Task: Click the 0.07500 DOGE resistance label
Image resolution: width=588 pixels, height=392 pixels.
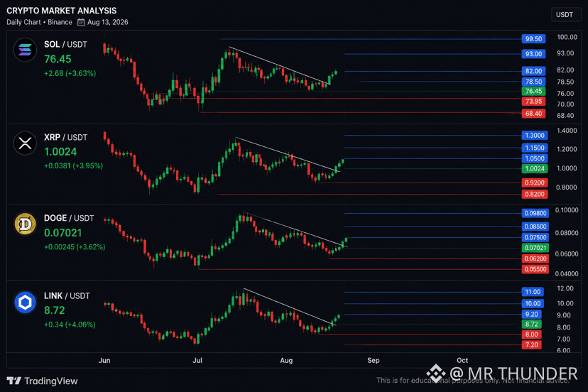Action: point(535,237)
